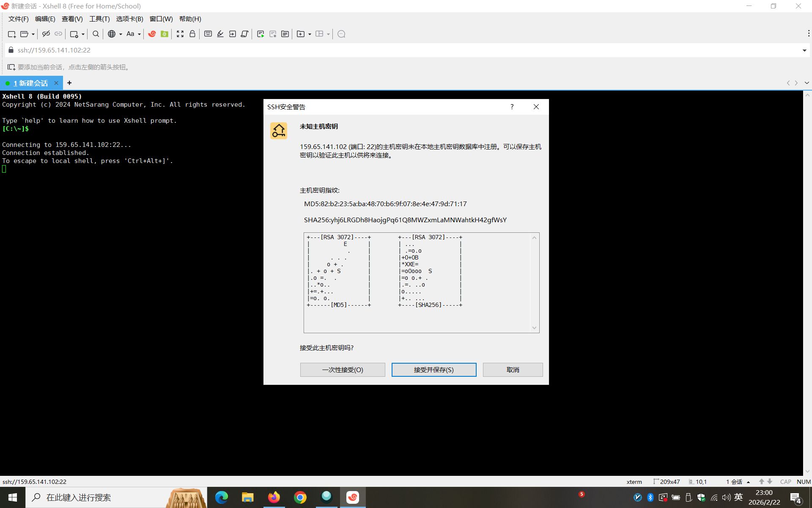Open Firefox from the taskbar
812x508 pixels.
[274, 497]
